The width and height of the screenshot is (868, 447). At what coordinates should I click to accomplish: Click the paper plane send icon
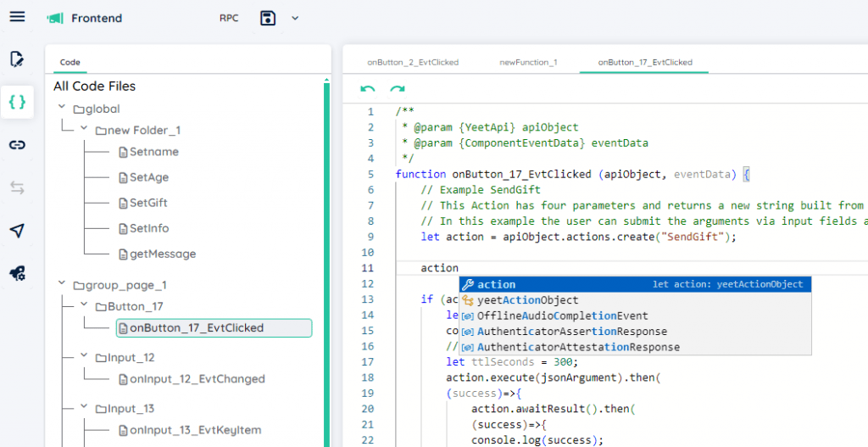17,231
